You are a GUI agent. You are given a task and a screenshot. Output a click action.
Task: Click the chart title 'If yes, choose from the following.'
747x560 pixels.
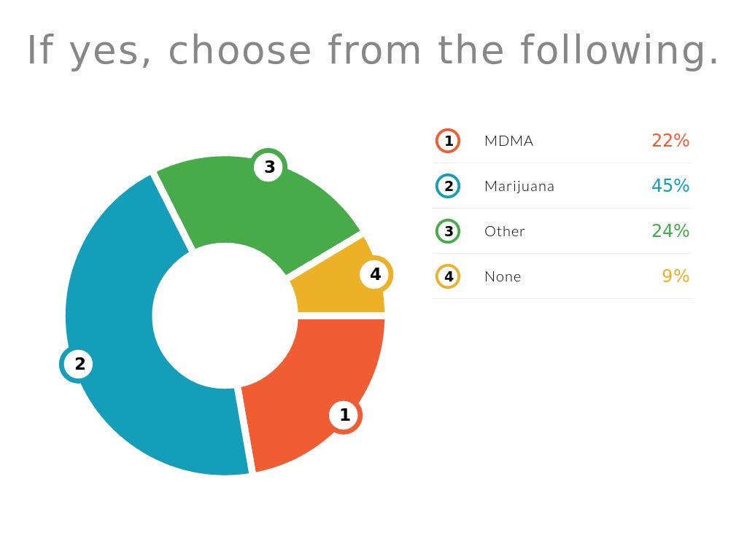pos(373,51)
